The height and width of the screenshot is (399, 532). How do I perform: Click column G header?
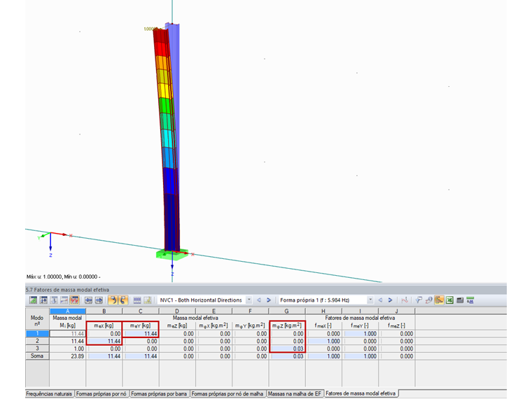click(287, 311)
